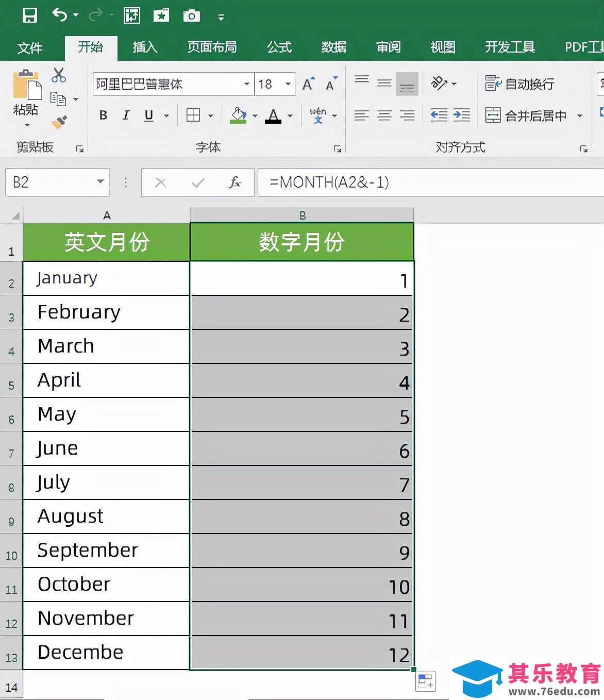Image resolution: width=604 pixels, height=700 pixels.
Task: Click the fx insert function button
Action: [x=235, y=182]
